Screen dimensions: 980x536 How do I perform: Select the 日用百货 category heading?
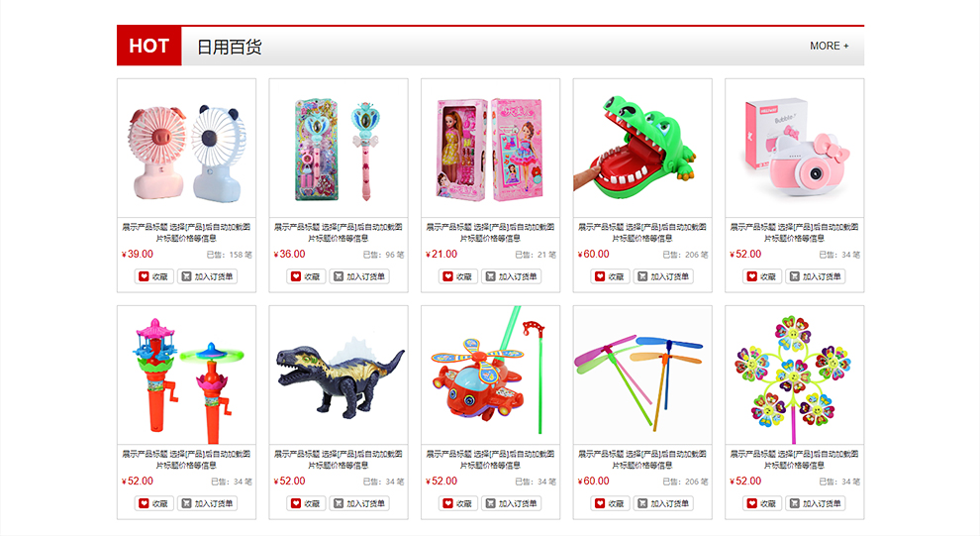[230, 47]
